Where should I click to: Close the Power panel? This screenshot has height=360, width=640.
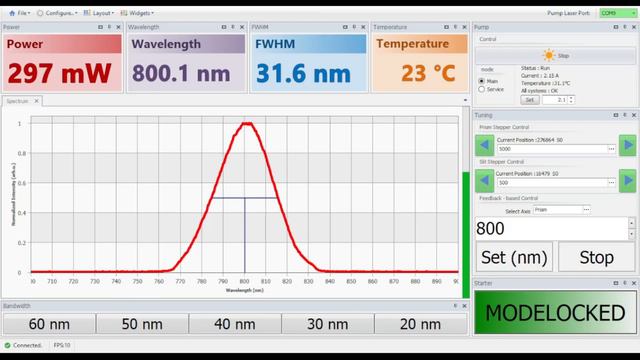(118, 27)
